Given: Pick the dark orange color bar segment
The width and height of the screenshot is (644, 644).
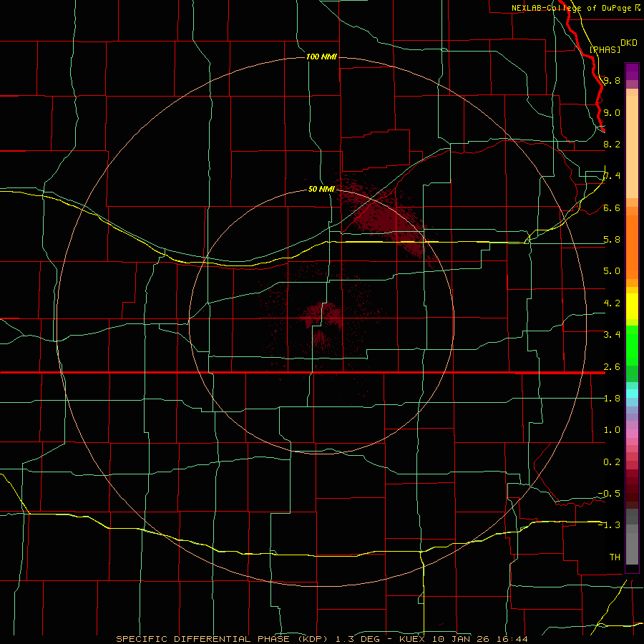Looking at the screenshot, I should 632,247.
